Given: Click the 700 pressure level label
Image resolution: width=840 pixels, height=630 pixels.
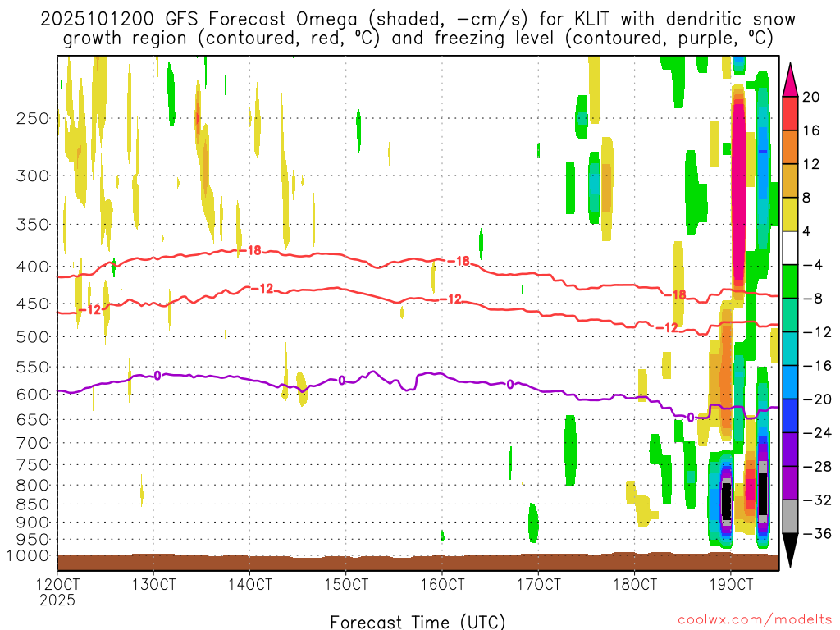Looking at the screenshot, I should click(33, 443).
